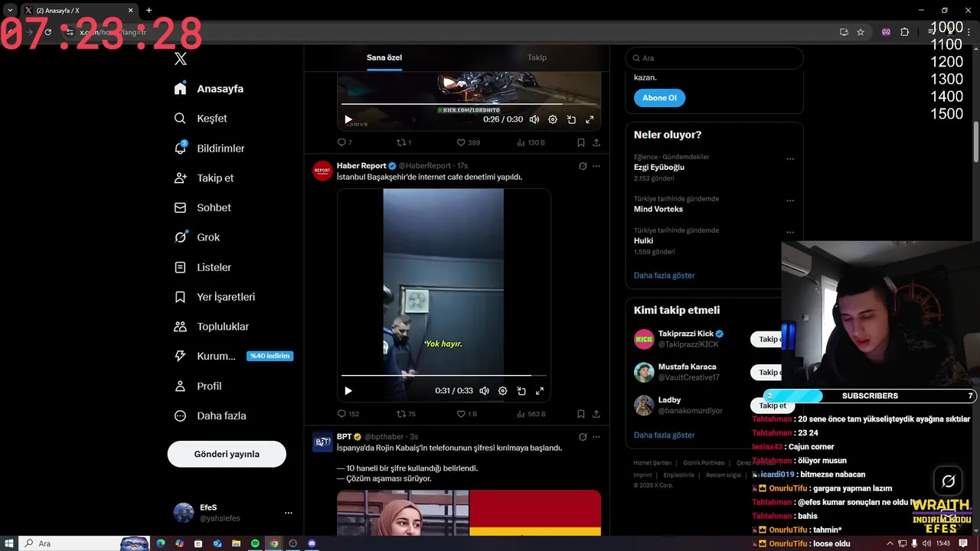
Task: Seek the 0:26 / 0:30 video progress bar
Action: point(469,104)
